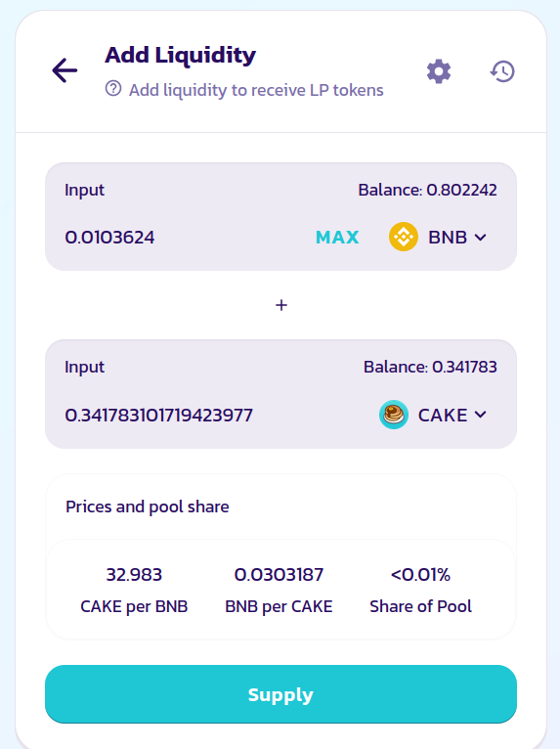Screen dimensions: 560x749
Task: Click the plus sign between inputs
Action: pos(281,305)
